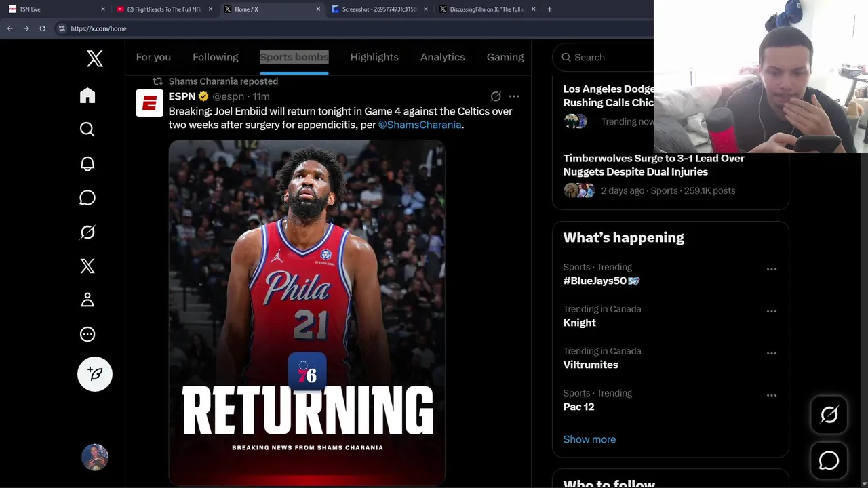Close the DiscussingFilm on X tab
This screenshot has height=488, width=868.
pyautogui.click(x=533, y=9)
